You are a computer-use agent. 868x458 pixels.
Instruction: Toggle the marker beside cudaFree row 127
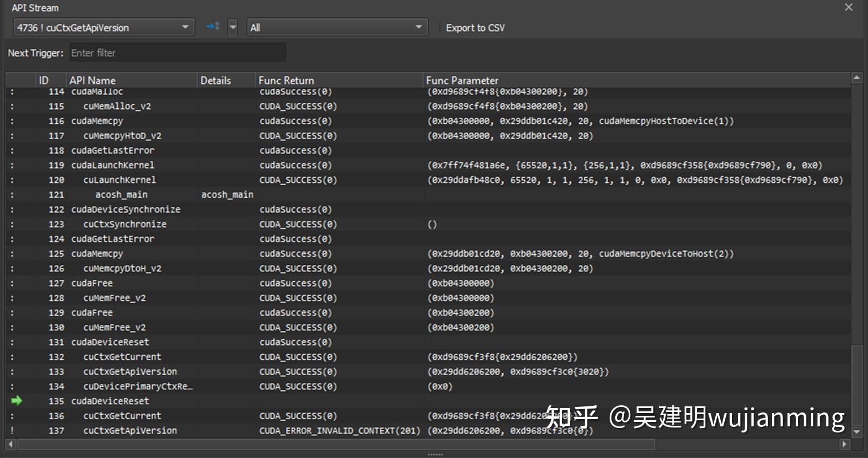(x=13, y=283)
